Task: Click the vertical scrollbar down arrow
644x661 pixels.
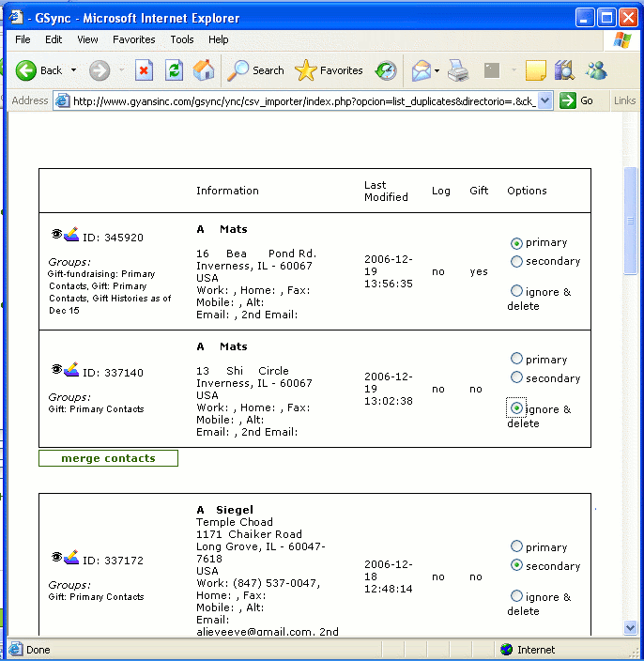Action: click(631, 627)
